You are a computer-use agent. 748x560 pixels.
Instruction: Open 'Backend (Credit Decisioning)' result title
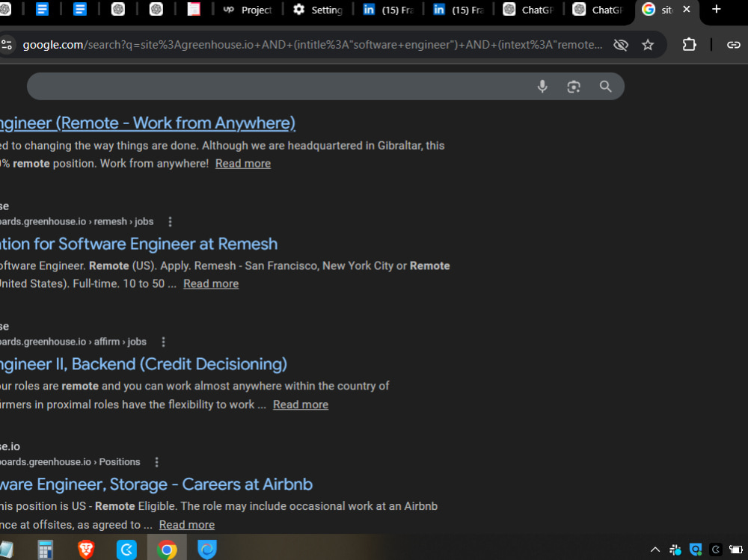click(144, 364)
